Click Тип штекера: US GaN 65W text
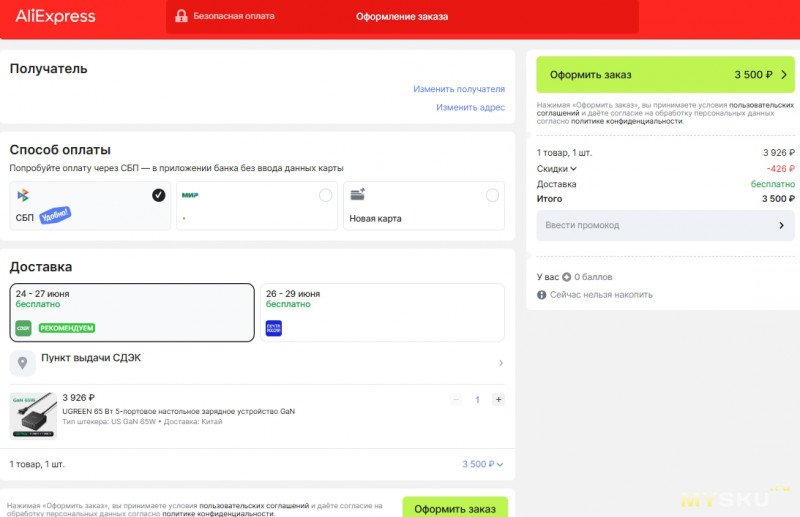Image resolution: width=800 pixels, height=517 pixels. (109, 422)
